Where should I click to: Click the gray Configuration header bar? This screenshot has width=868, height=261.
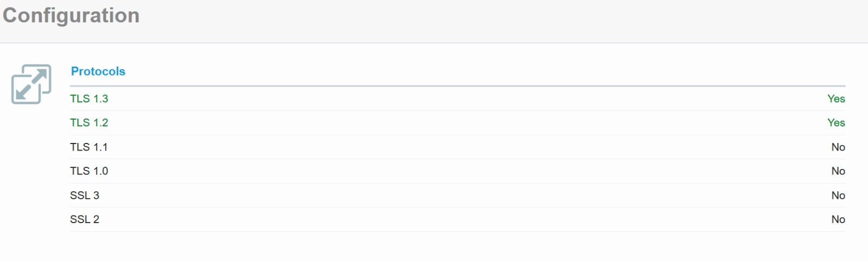pyautogui.click(x=434, y=21)
